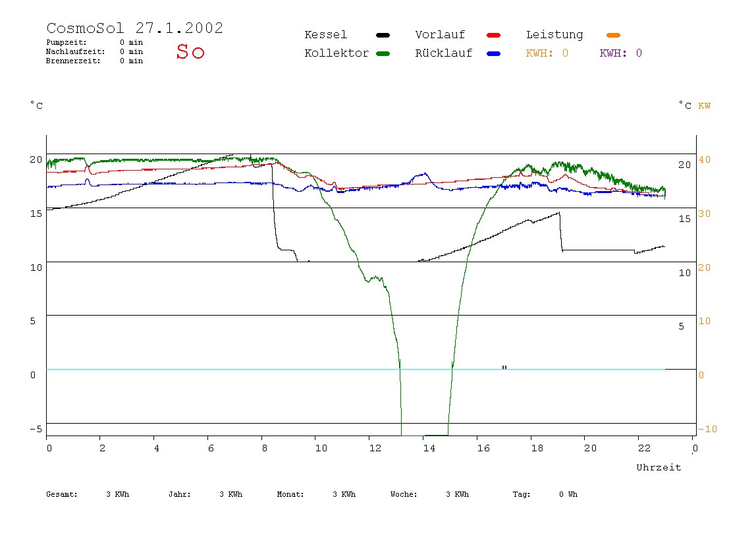This screenshot has width=756, height=535.
Task: Click the '0 Wh' daily value
Action: pos(568,494)
